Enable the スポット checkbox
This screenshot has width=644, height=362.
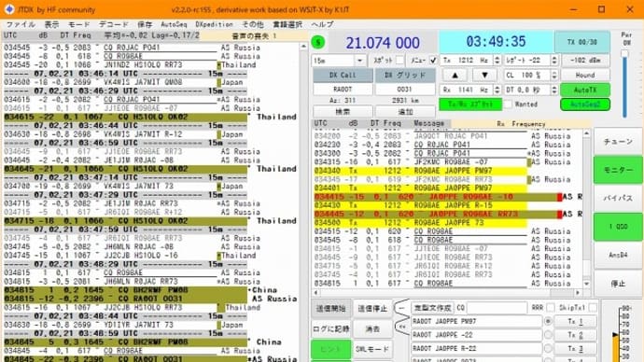click(x=399, y=61)
